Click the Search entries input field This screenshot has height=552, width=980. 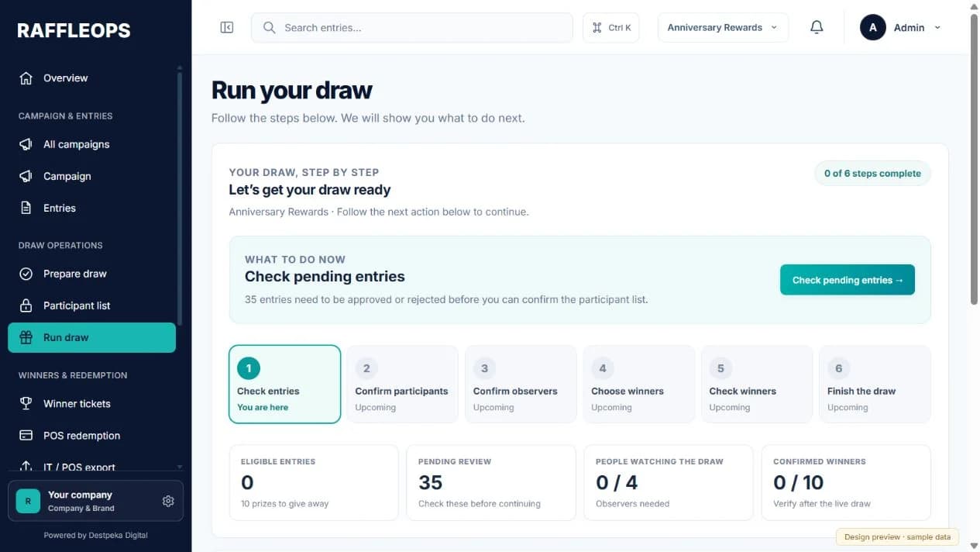(412, 28)
